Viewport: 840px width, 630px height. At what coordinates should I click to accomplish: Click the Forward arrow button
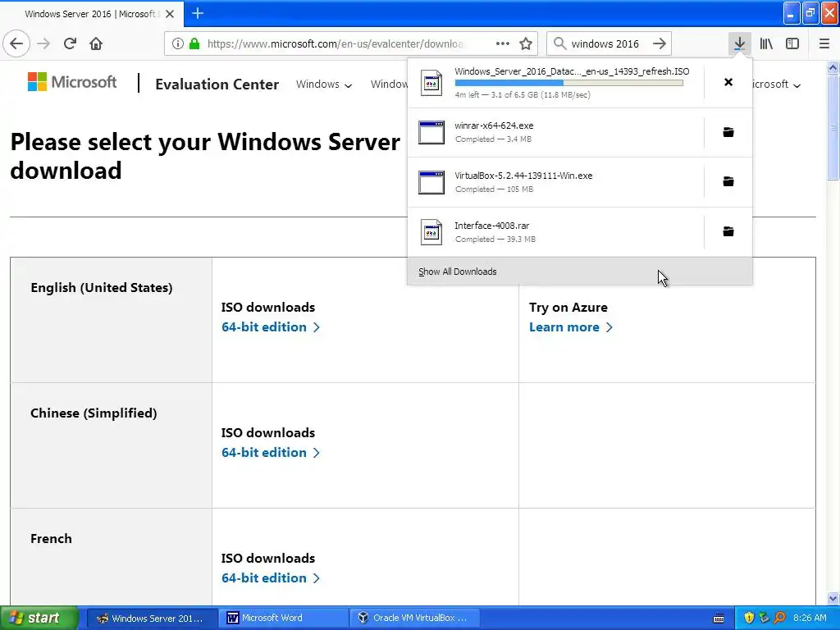pyautogui.click(x=44, y=43)
